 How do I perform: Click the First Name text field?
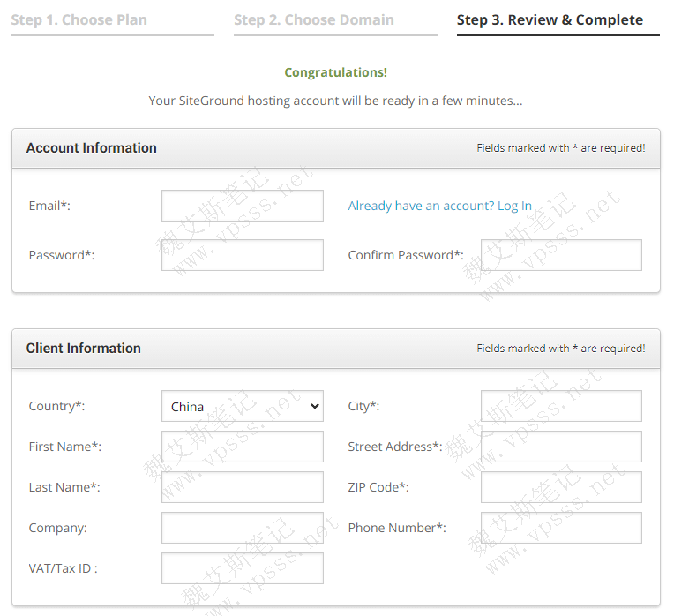click(x=243, y=447)
